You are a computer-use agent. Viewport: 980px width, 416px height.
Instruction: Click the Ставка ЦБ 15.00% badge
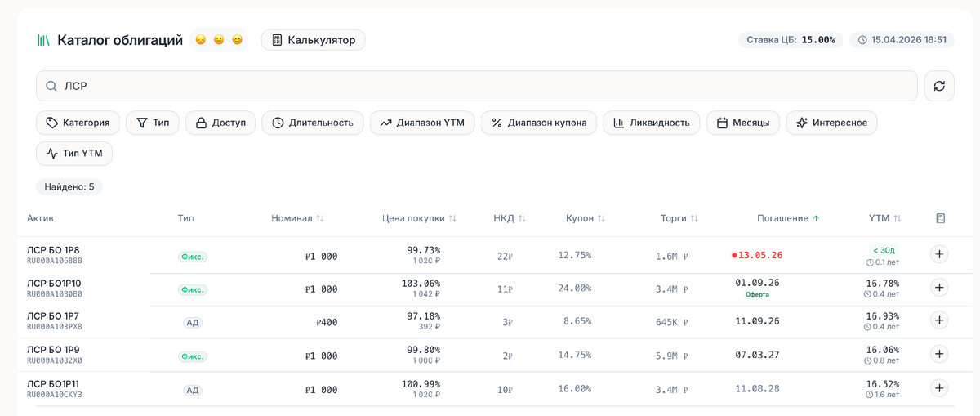(x=791, y=39)
